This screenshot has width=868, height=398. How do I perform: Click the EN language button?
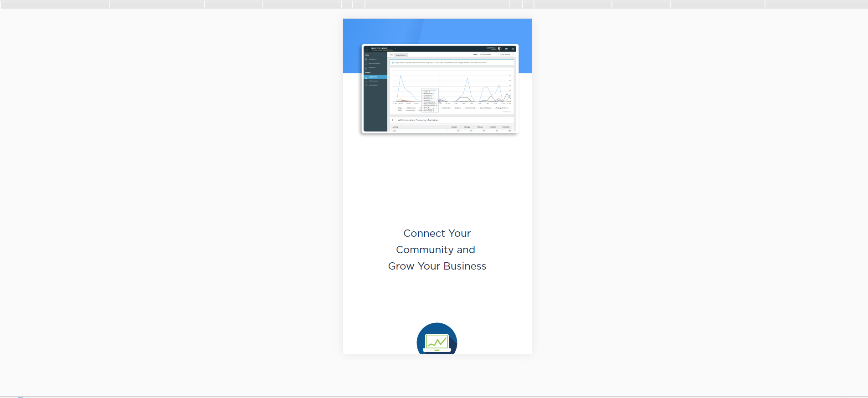click(506, 49)
